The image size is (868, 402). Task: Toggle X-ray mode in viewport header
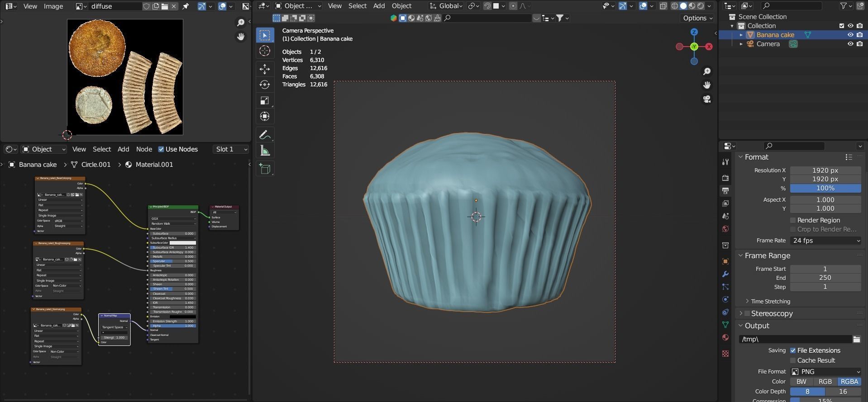(663, 6)
